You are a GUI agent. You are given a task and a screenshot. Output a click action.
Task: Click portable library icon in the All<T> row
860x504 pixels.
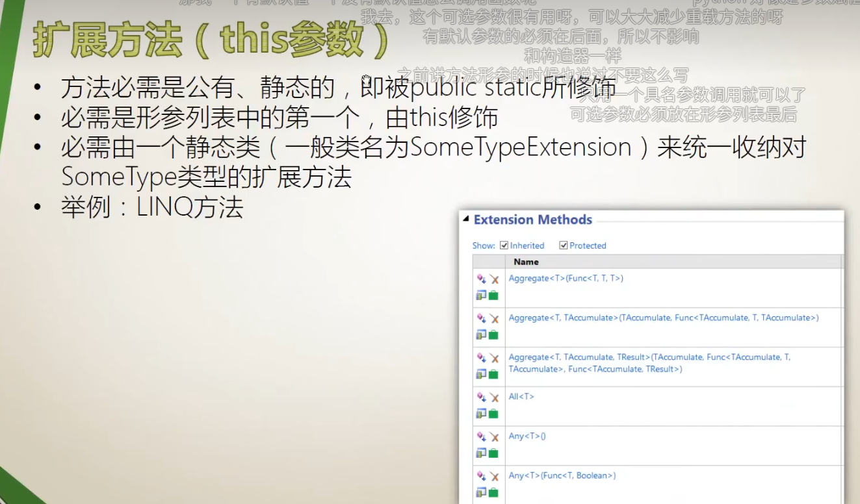(x=481, y=414)
